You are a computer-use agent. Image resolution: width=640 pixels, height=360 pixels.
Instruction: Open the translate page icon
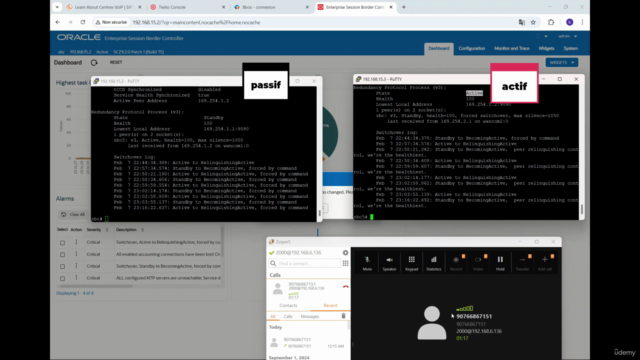(522, 22)
